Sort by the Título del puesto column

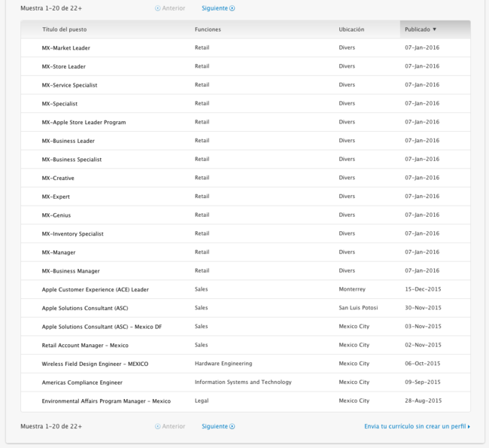[x=65, y=29]
